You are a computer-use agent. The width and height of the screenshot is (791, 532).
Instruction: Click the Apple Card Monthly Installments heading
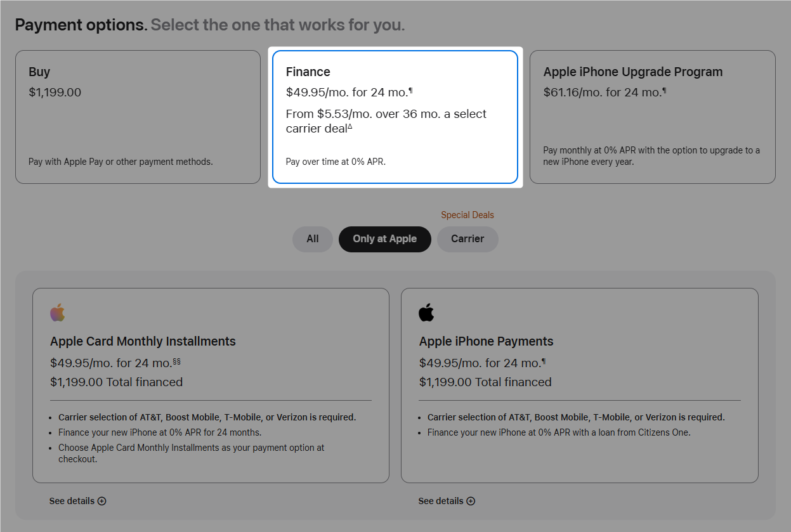tap(143, 341)
